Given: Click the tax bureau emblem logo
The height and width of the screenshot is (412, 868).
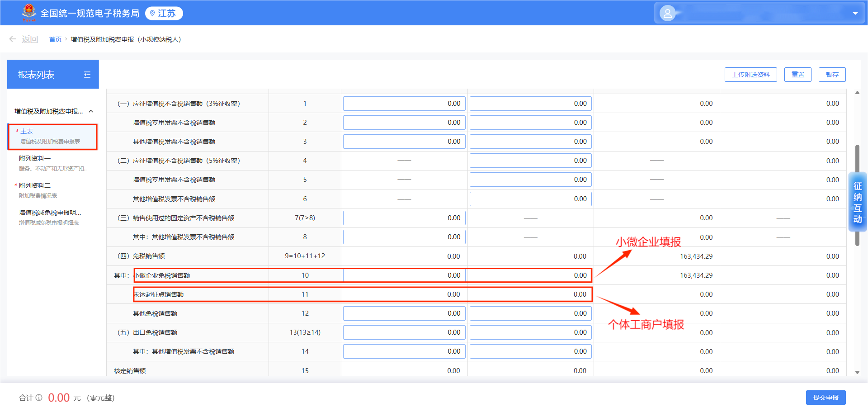Looking at the screenshot, I should pyautogui.click(x=29, y=12).
